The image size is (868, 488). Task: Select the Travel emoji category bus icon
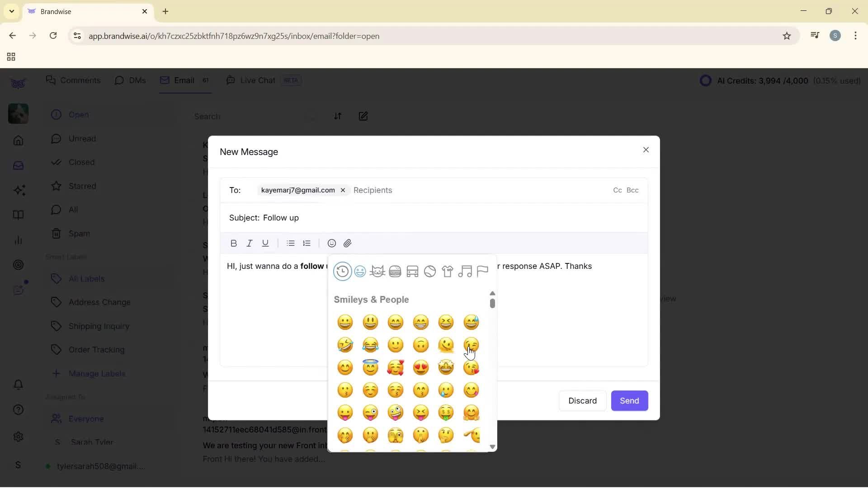(x=412, y=271)
